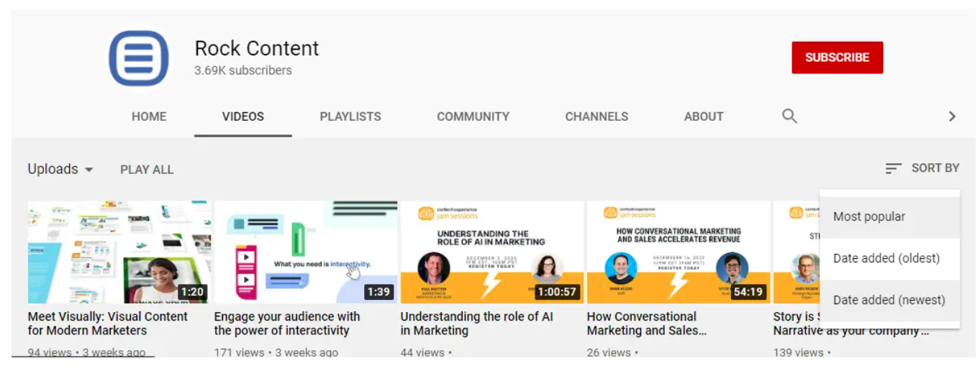
Task: Click the 1:39 duration badge
Action: pos(378,292)
